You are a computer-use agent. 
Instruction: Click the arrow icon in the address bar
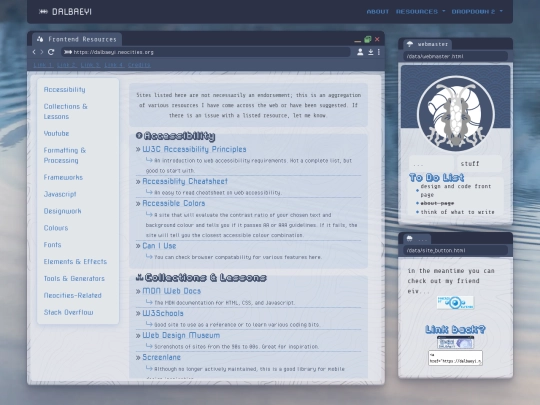[68, 52]
